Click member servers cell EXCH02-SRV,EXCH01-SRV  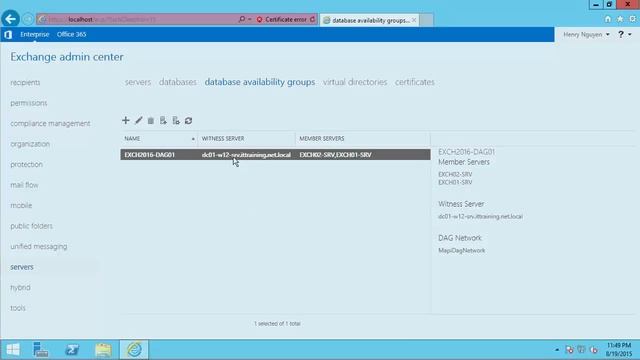click(x=336, y=155)
